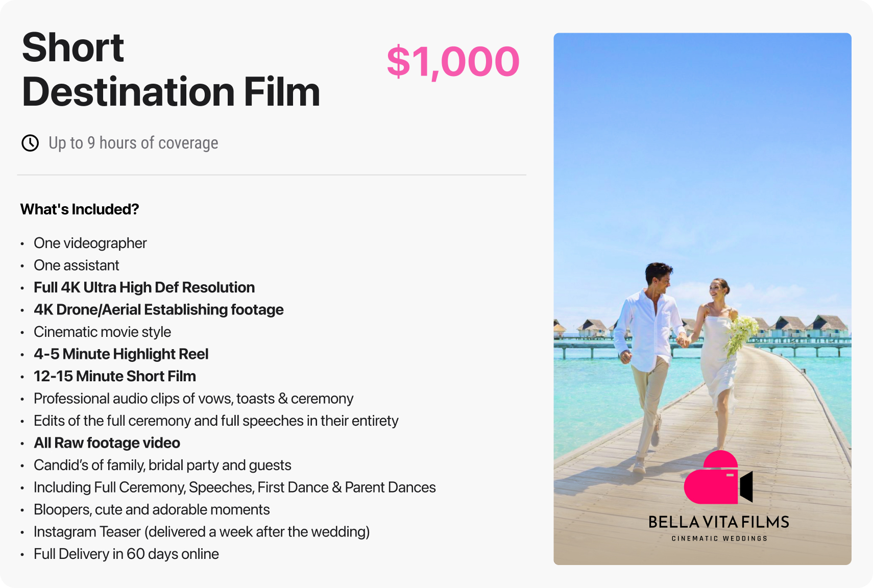The height and width of the screenshot is (588, 873).
Task: Click the Bloopers, cute and adorable moments item
Action: coord(152,509)
